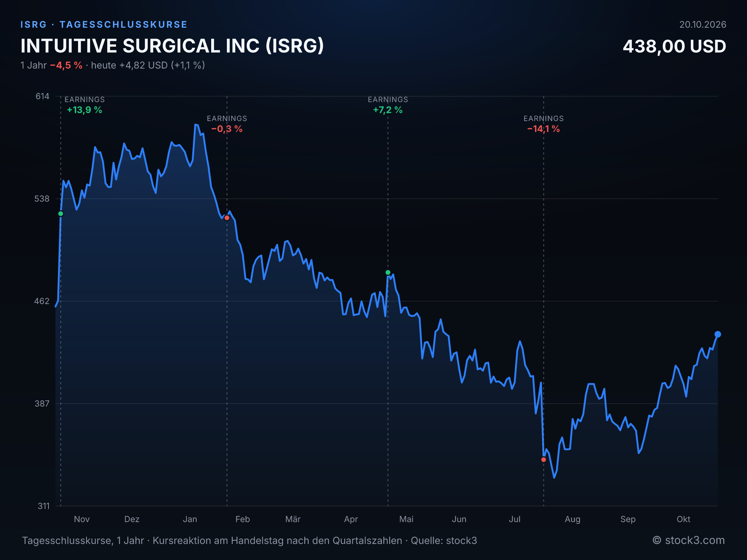Select the green earnings marker dot in late April

pos(388,272)
